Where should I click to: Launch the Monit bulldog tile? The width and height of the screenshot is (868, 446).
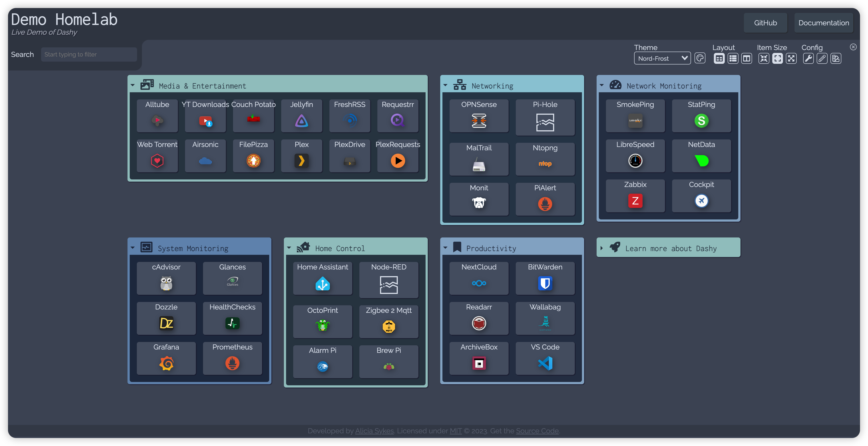(479, 199)
